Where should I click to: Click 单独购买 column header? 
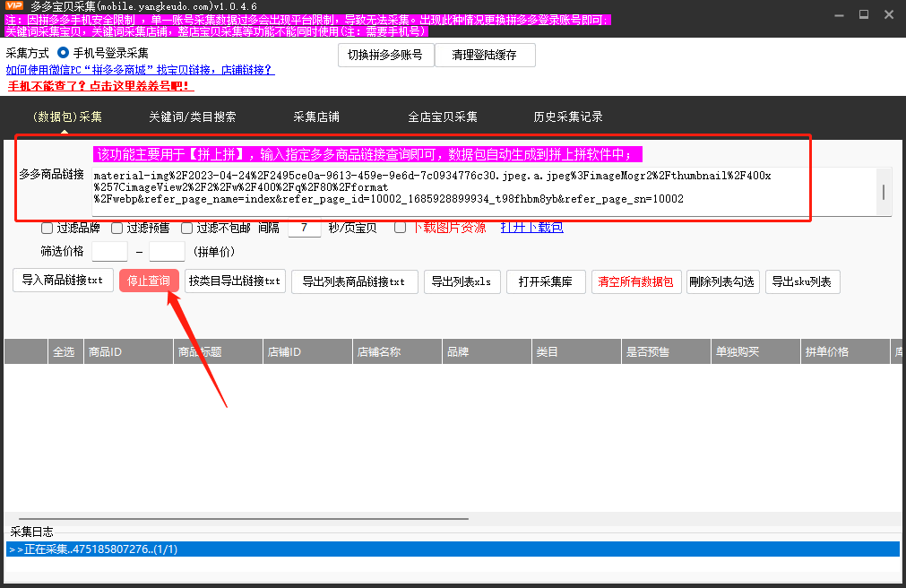[755, 351]
